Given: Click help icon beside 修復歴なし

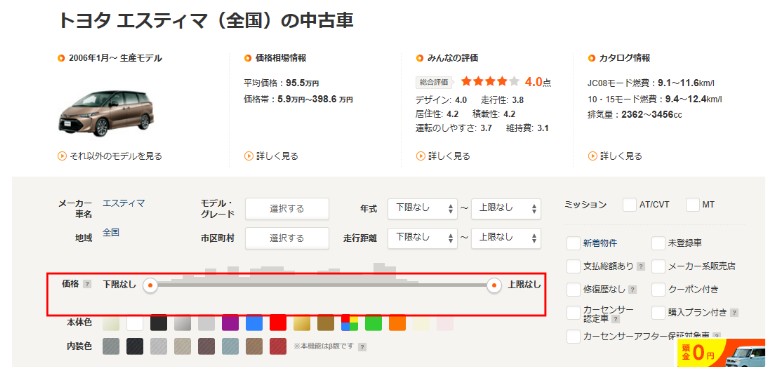Looking at the screenshot, I should coord(632,289).
